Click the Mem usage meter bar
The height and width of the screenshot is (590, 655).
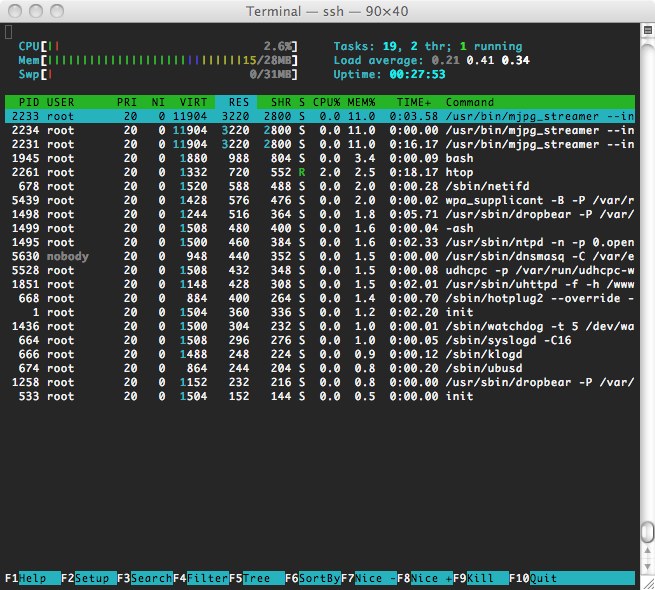(x=158, y=60)
